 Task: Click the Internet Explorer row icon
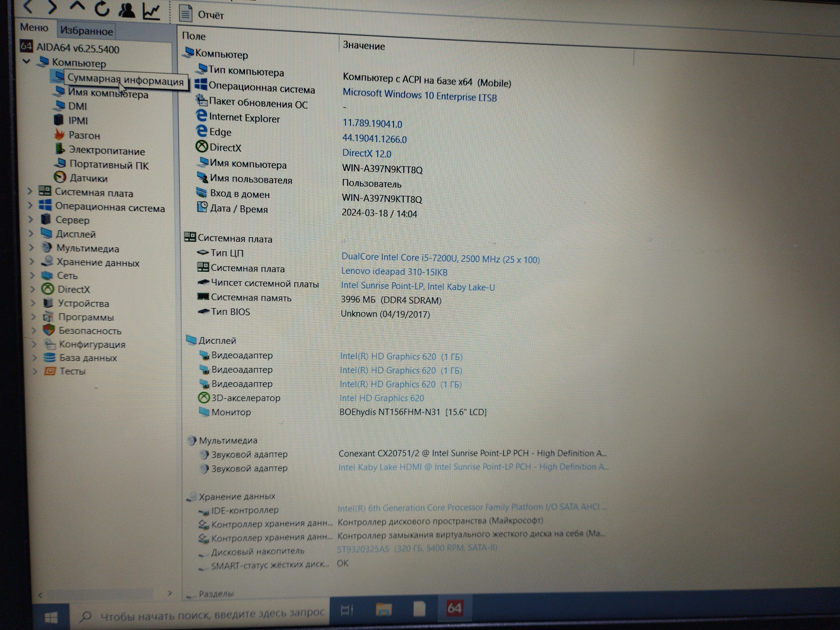(201, 115)
